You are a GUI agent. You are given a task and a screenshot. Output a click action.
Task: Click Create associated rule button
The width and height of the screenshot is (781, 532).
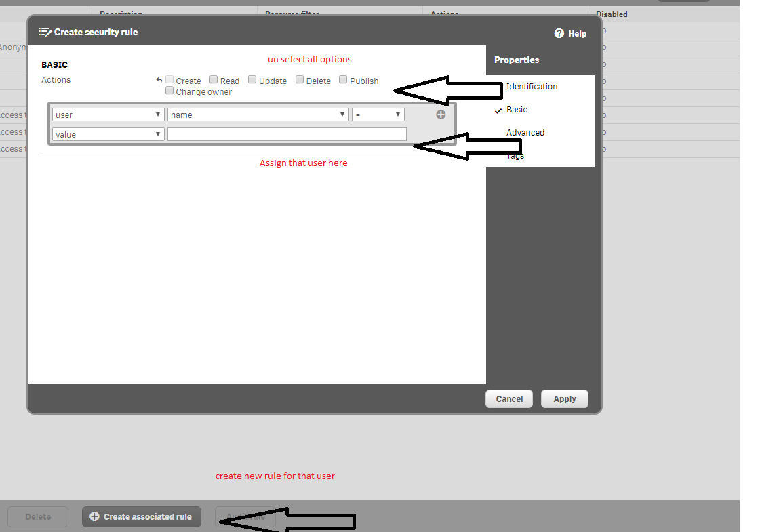point(142,516)
